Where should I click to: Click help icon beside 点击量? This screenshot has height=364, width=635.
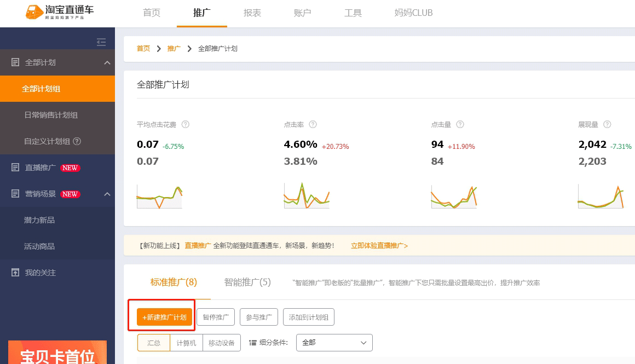click(460, 124)
